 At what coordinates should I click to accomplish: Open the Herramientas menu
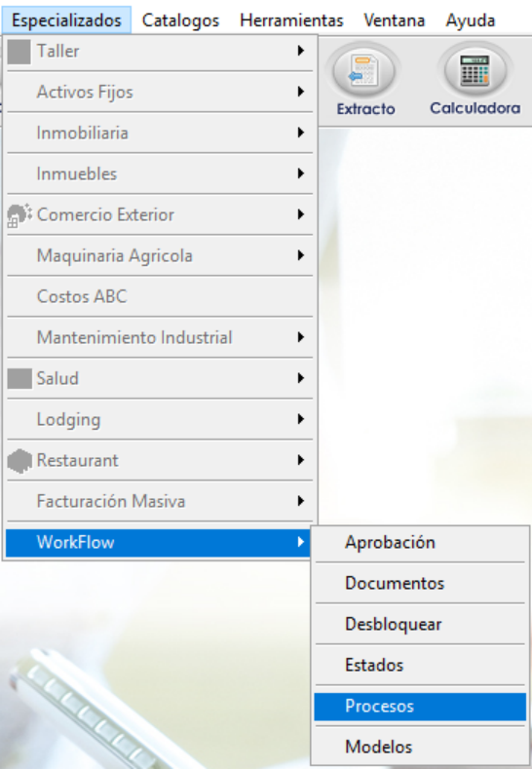click(291, 20)
